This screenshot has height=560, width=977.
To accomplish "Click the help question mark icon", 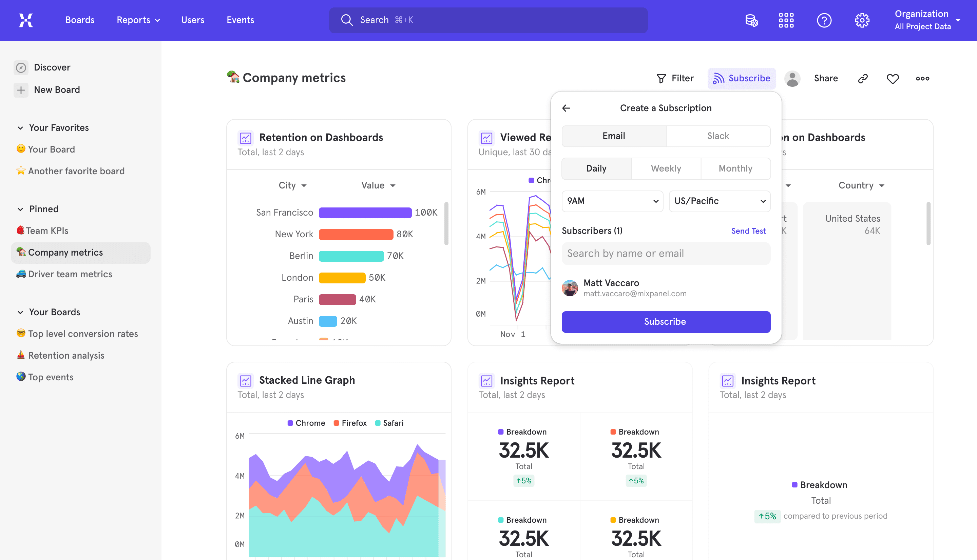I will (x=824, y=20).
